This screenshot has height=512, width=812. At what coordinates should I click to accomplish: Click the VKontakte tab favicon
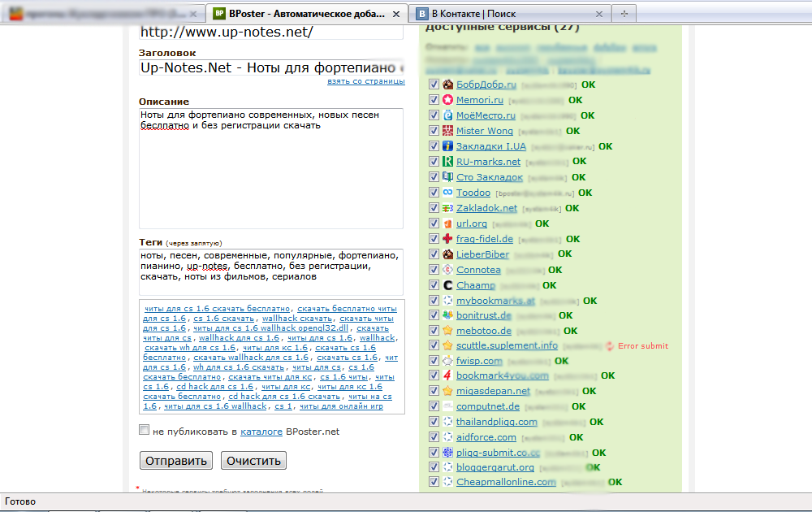422,14
